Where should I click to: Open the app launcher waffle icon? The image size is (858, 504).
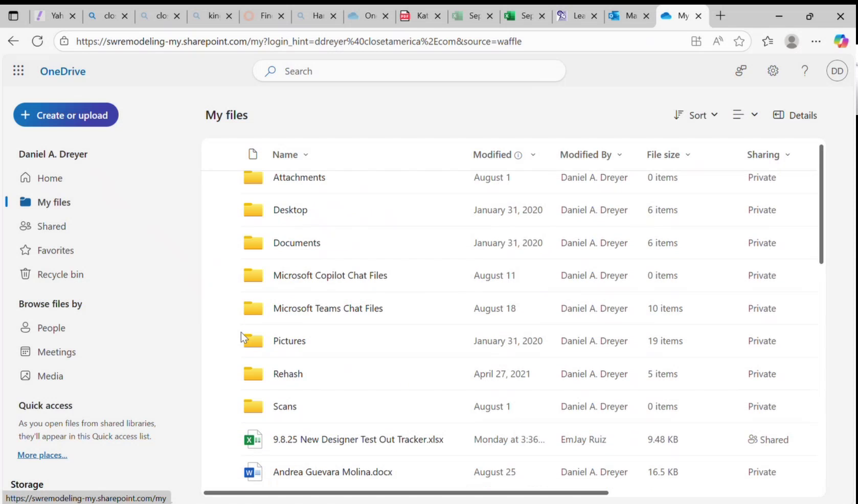click(x=18, y=71)
